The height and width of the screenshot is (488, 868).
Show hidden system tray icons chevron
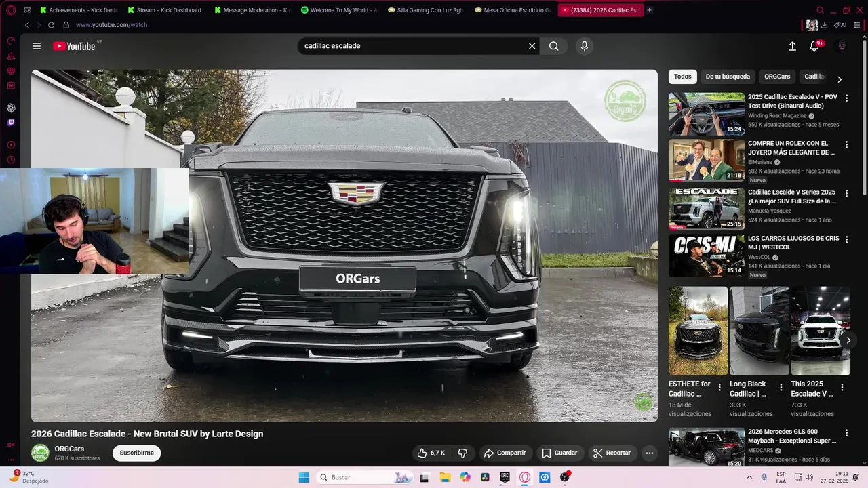click(x=749, y=477)
